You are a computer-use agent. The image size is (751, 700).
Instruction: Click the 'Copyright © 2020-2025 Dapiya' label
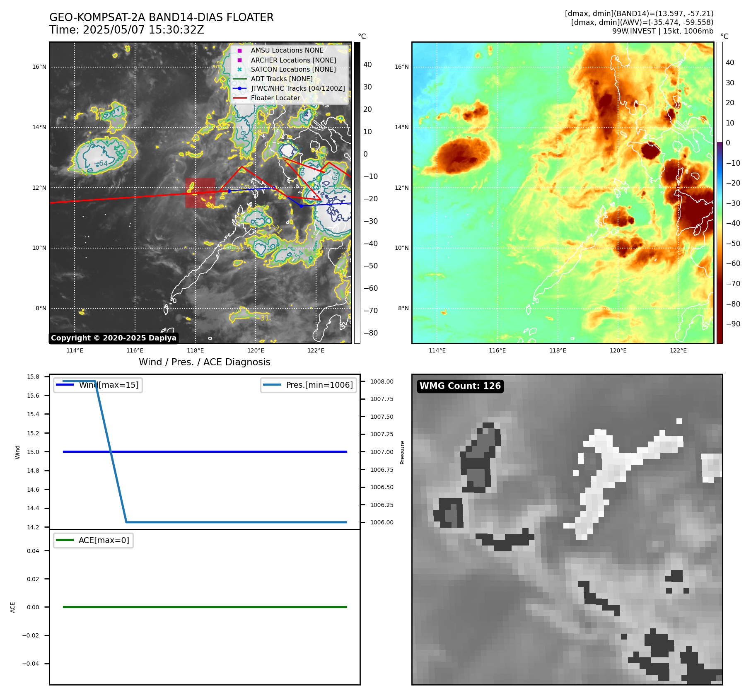(113, 338)
